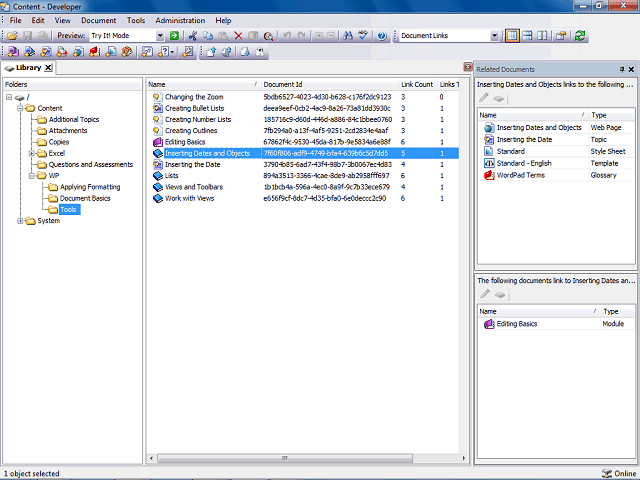The height and width of the screenshot is (480, 640).
Task: Collapse the root / node in Folders tree
Action: 9,97
